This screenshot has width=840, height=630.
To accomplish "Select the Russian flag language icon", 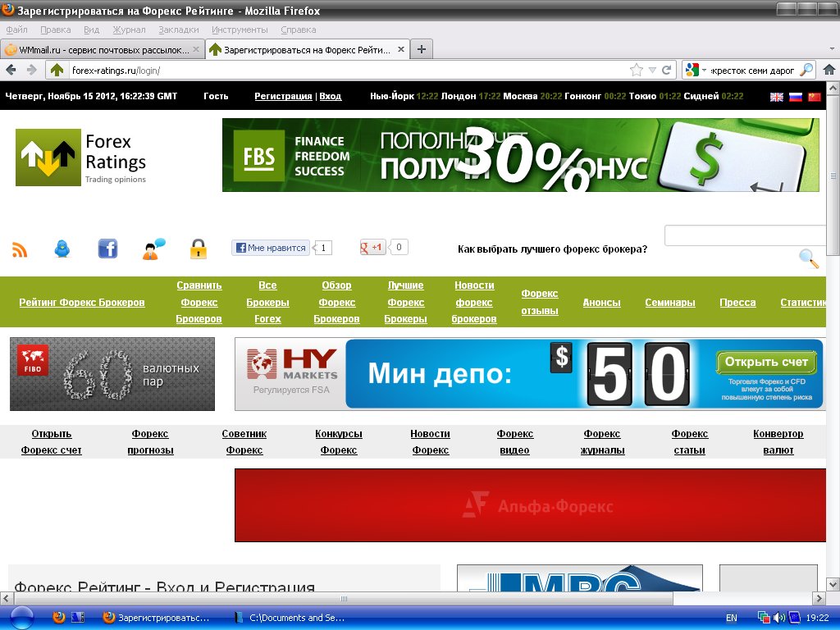I will pos(796,97).
